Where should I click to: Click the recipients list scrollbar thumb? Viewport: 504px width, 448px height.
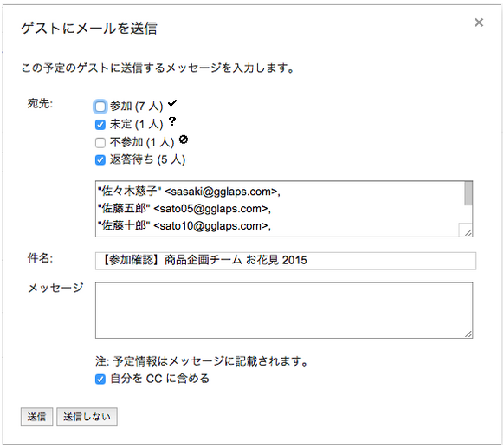[x=468, y=193]
